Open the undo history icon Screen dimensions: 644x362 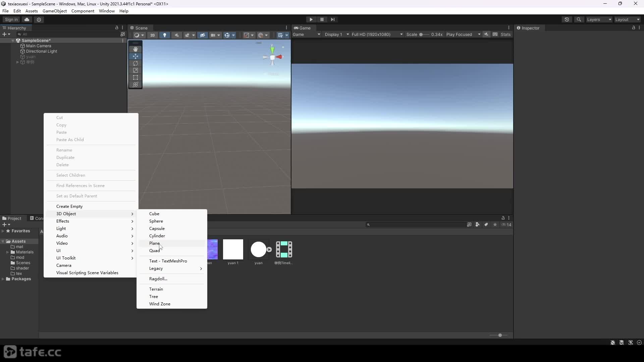tap(567, 19)
